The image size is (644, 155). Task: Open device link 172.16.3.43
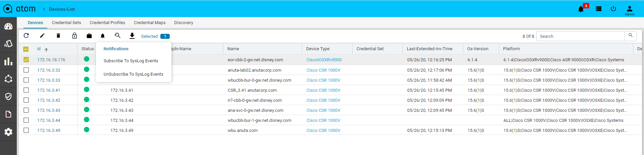point(49,110)
